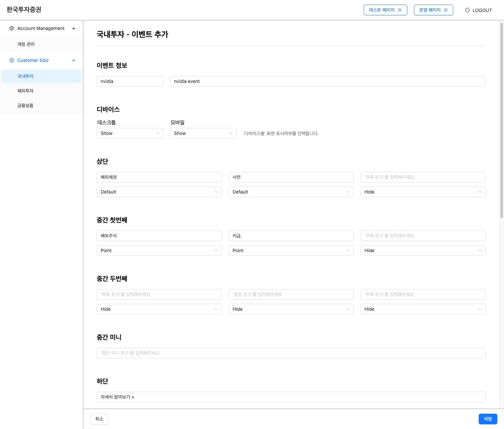The width and height of the screenshot is (504, 429).
Task: Open 계정 관리 menu item
Action: [26, 44]
